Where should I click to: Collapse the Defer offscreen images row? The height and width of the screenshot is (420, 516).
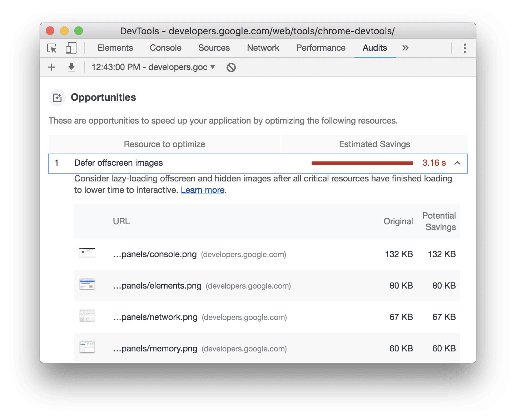click(457, 163)
